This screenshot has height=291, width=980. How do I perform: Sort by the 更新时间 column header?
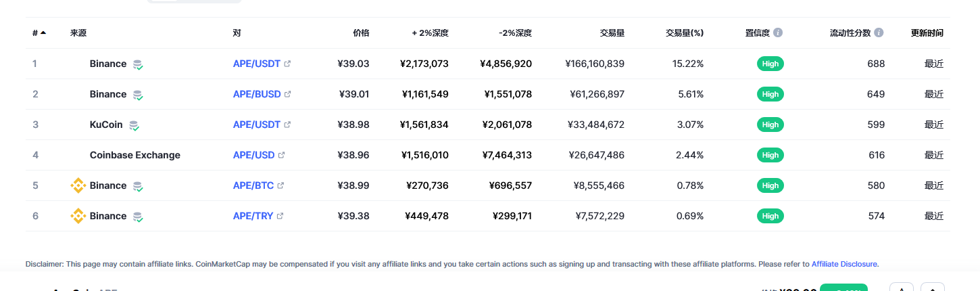tap(927, 32)
